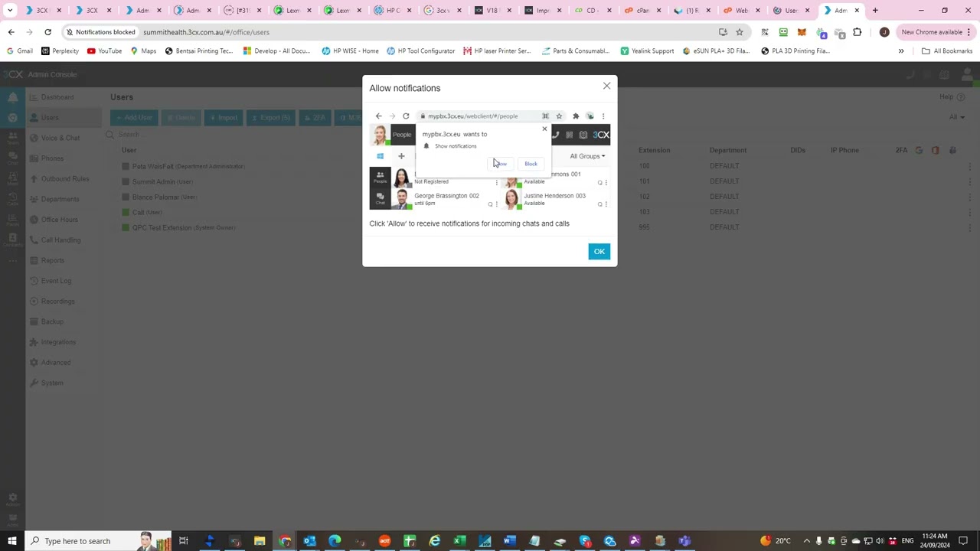Open the tab search dropdown arrow
Viewport: 980px width, 551px height.
click(x=10, y=11)
